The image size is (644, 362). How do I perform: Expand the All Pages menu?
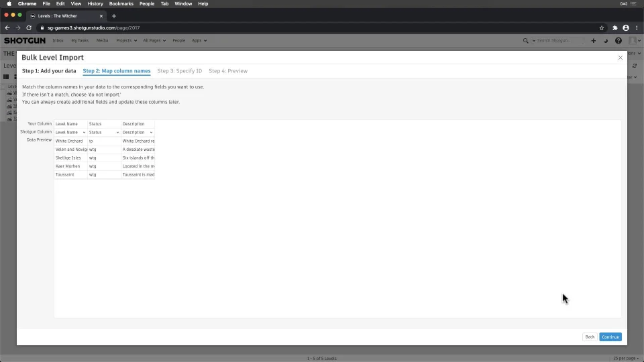pyautogui.click(x=154, y=41)
